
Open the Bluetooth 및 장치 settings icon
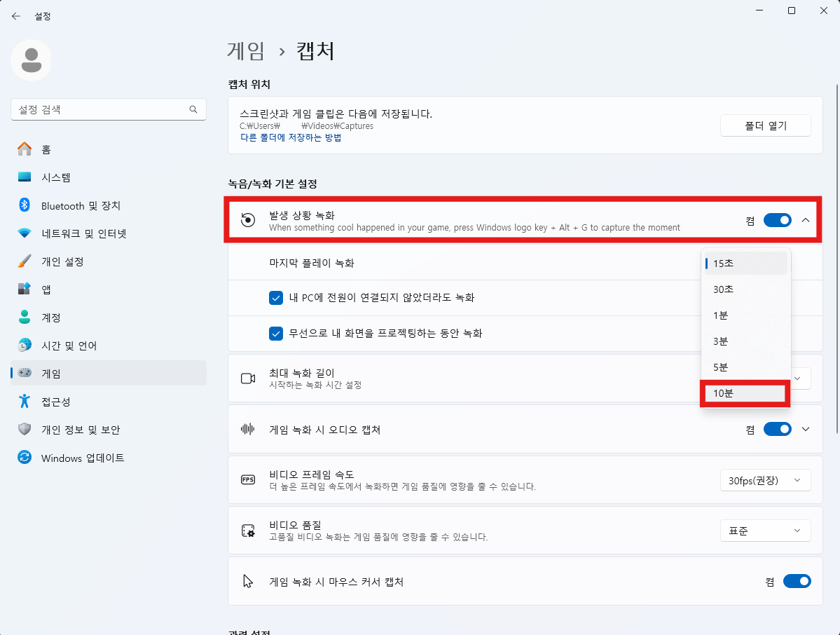pyautogui.click(x=25, y=205)
